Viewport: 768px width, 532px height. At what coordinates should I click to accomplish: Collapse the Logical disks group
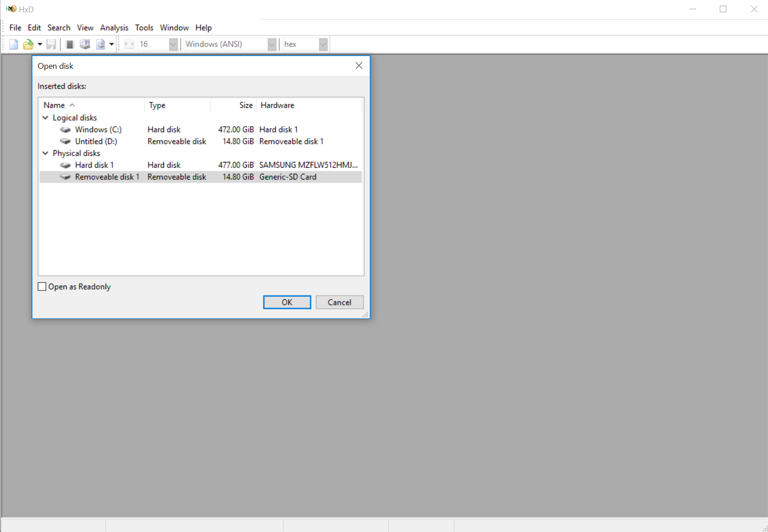46,118
